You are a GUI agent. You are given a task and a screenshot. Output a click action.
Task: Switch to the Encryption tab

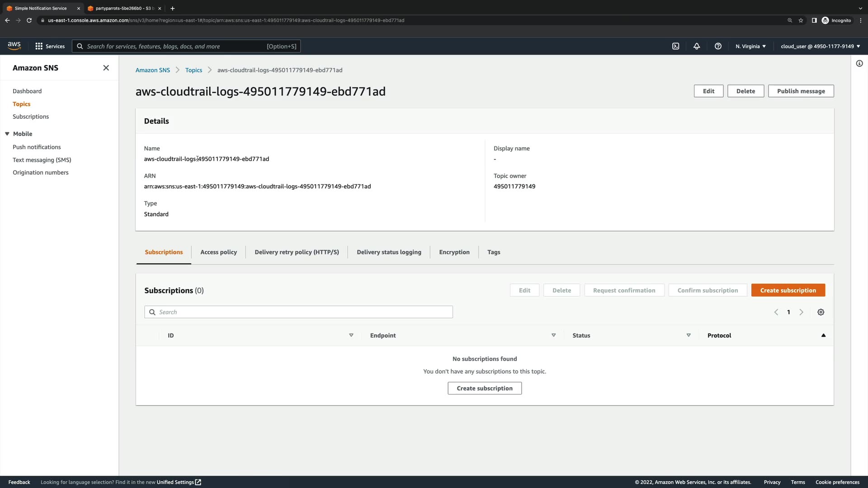pyautogui.click(x=454, y=252)
